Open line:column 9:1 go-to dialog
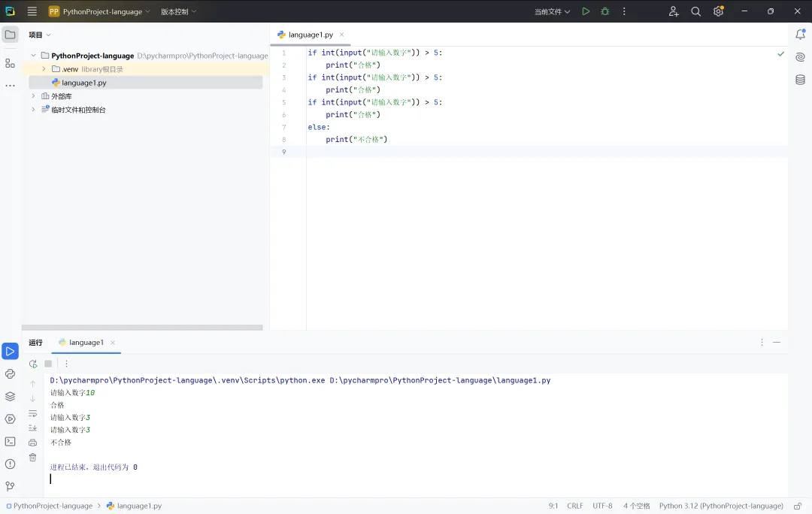Viewport: 812px width, 514px height. click(x=553, y=506)
